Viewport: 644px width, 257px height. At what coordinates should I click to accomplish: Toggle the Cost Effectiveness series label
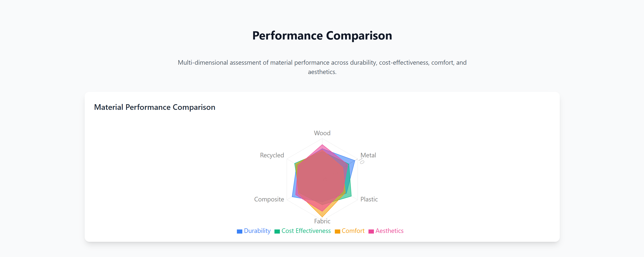pyautogui.click(x=306, y=231)
